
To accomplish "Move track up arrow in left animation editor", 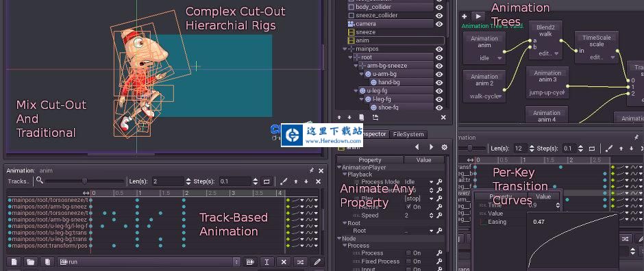I will (296, 181).
